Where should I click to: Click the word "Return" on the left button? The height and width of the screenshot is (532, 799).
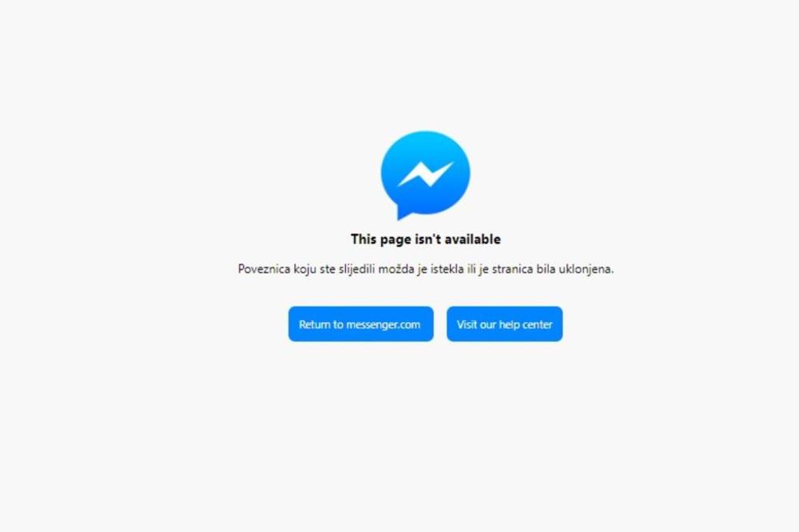point(314,324)
